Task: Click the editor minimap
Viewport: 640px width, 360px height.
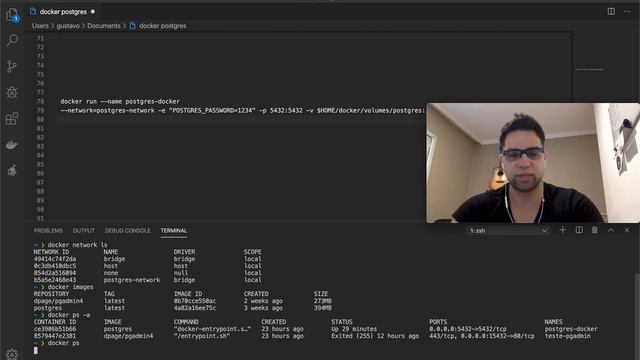Action: point(589,69)
